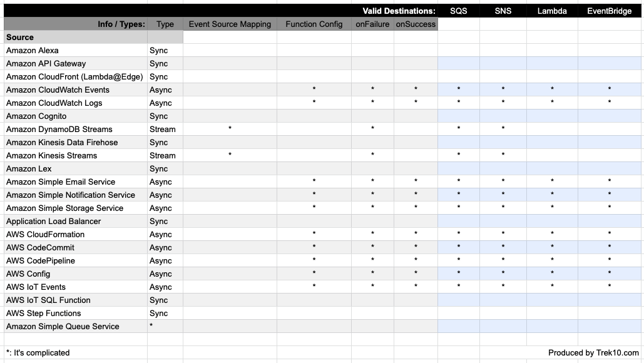This screenshot has width=644, height=363.
Task: Click the Application Load Balancer cell
Action: pyautogui.click(x=76, y=222)
